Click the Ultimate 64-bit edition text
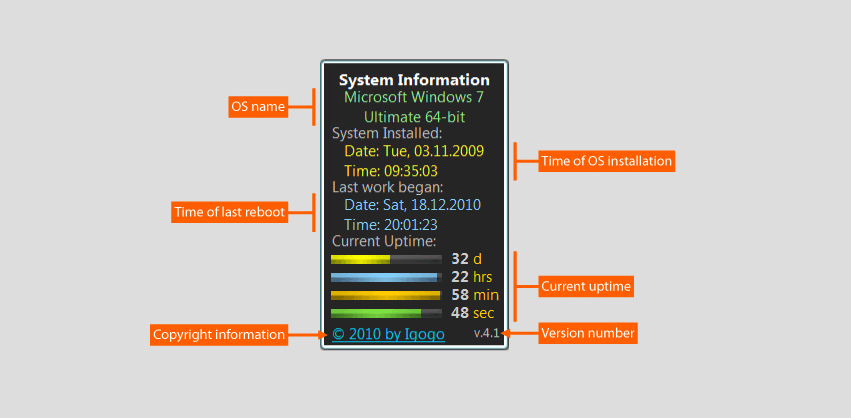 [414, 117]
